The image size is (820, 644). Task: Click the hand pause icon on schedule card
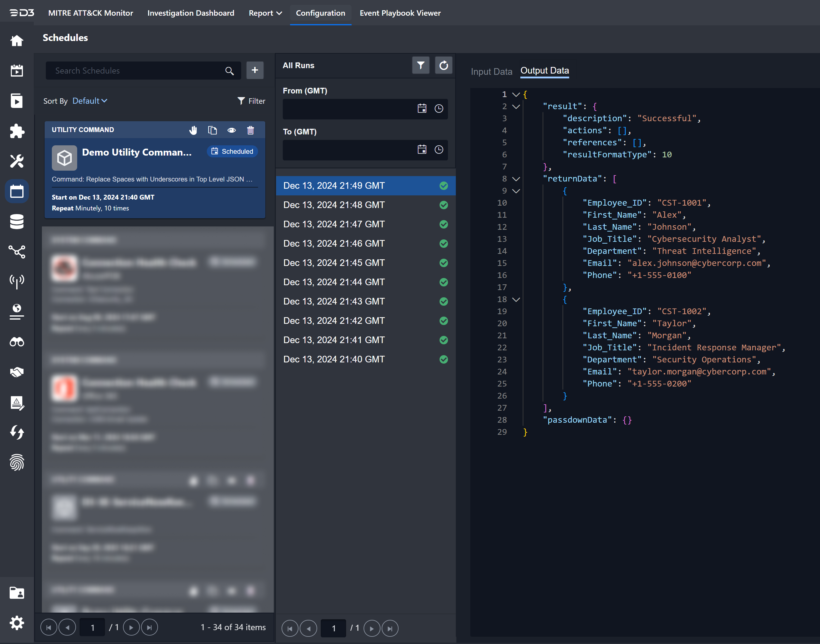(x=193, y=130)
